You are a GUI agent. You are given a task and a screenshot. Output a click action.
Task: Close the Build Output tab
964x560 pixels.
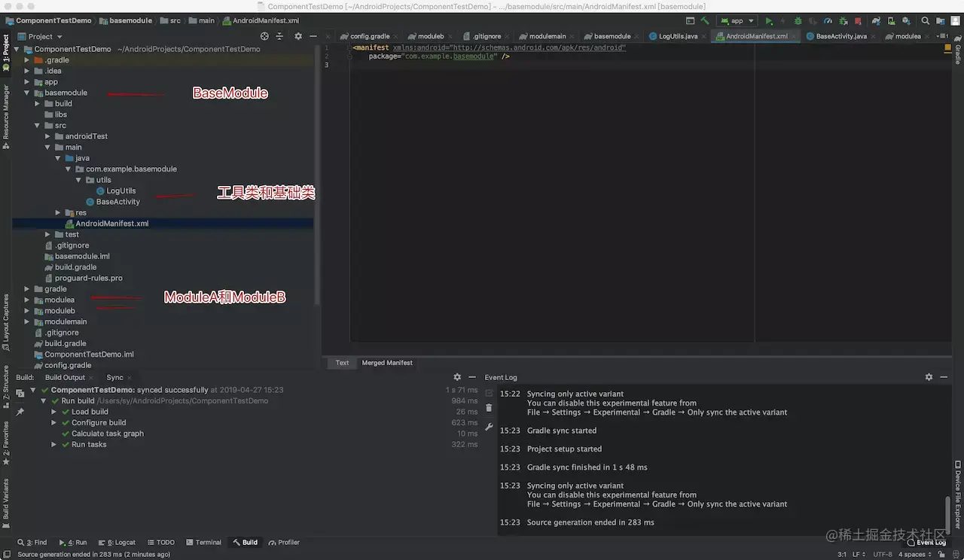pos(92,378)
